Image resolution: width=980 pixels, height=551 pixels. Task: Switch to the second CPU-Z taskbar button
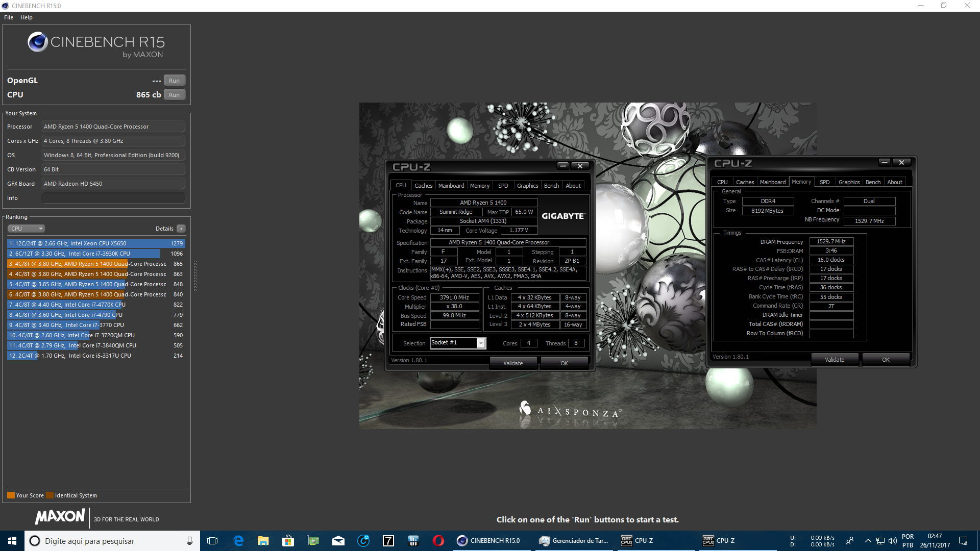(x=738, y=541)
